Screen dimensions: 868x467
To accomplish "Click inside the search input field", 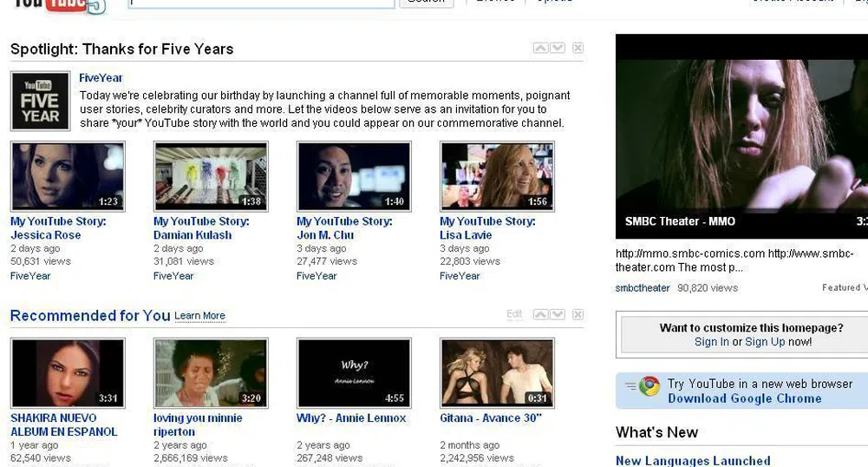I will pyautogui.click(x=261, y=3).
